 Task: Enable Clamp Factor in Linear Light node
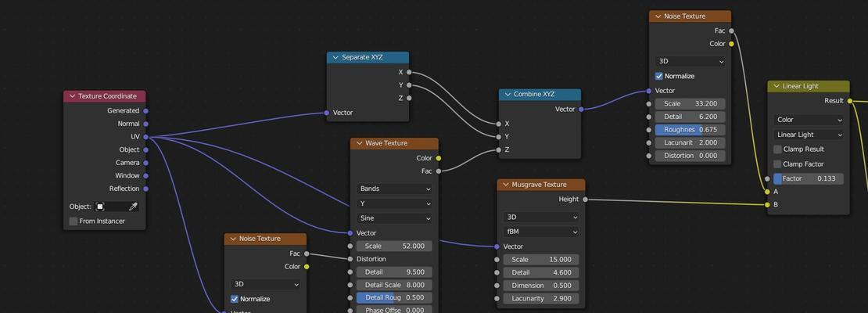pyautogui.click(x=778, y=164)
